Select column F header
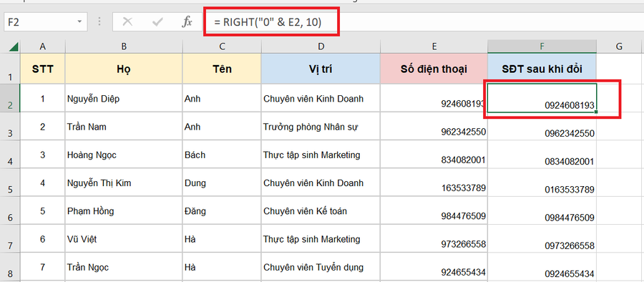The width and height of the screenshot is (644, 282). click(542, 47)
